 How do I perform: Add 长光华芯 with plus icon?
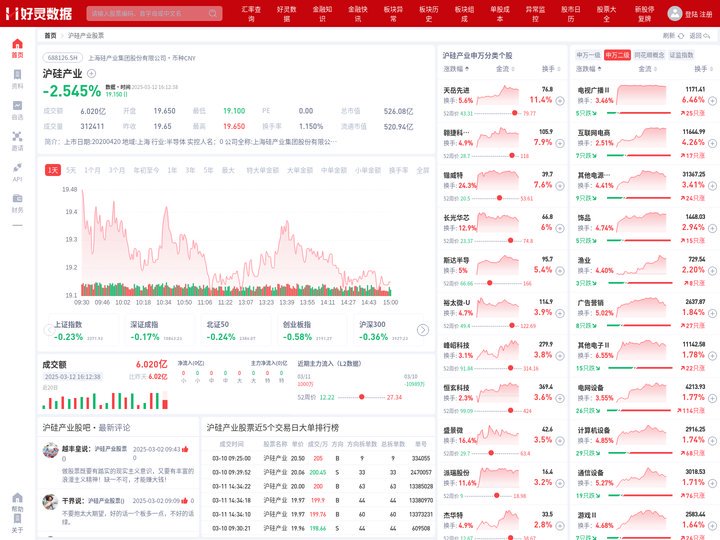point(560,228)
